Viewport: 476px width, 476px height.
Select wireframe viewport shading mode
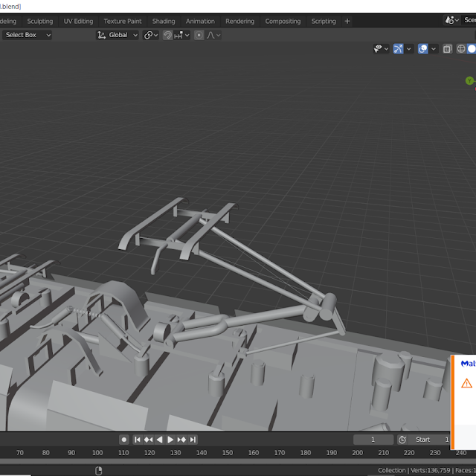click(461, 49)
